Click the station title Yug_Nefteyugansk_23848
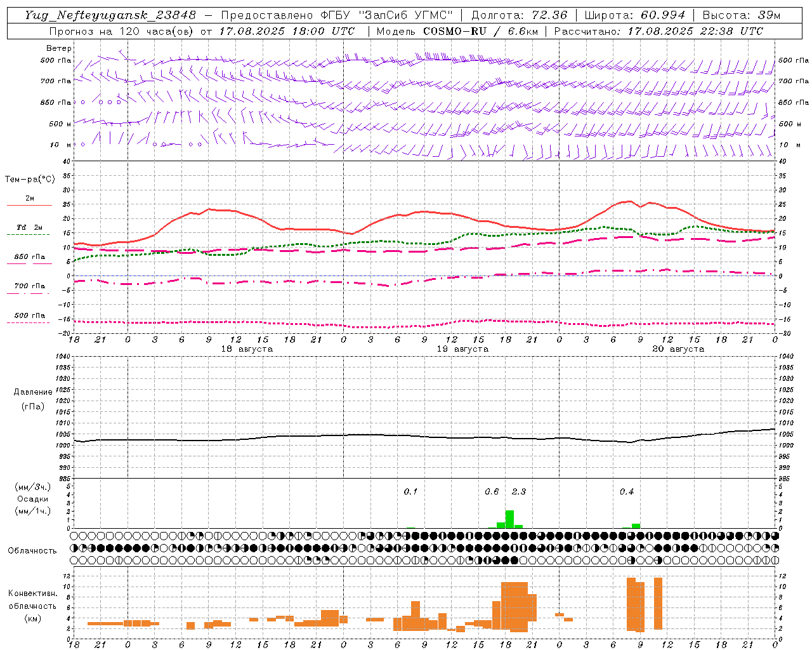812x650 pixels. point(110,15)
